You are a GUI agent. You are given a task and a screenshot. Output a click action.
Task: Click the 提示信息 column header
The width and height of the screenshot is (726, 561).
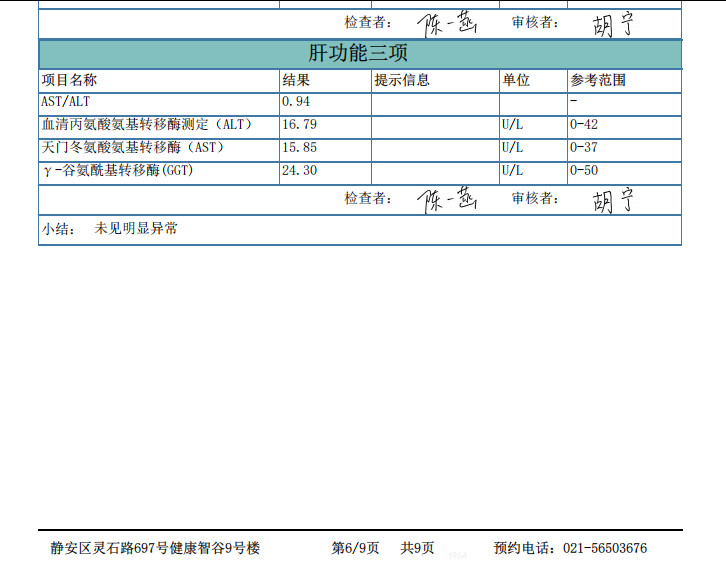(x=402, y=81)
